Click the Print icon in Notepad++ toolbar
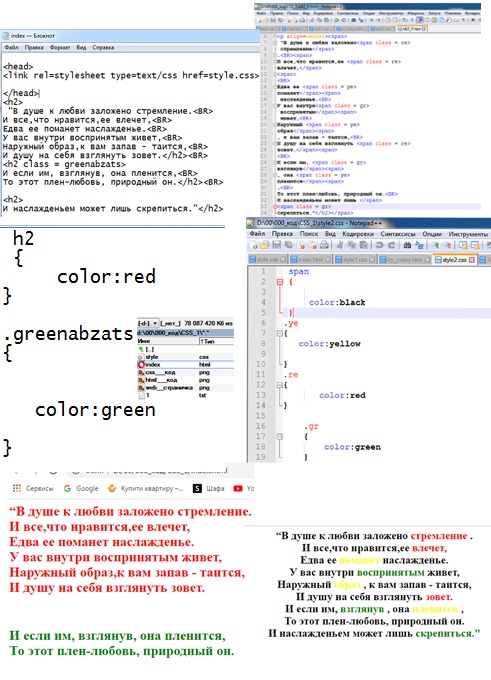Viewport: 491px width, 680px height. pyautogui.click(x=324, y=245)
